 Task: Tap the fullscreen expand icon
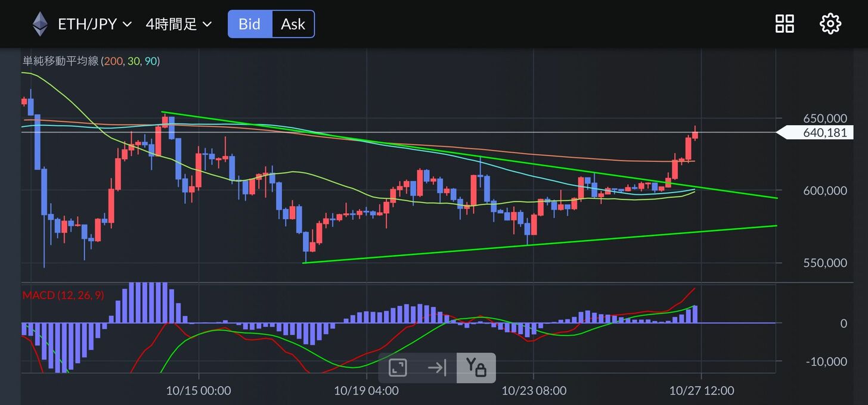tap(398, 367)
